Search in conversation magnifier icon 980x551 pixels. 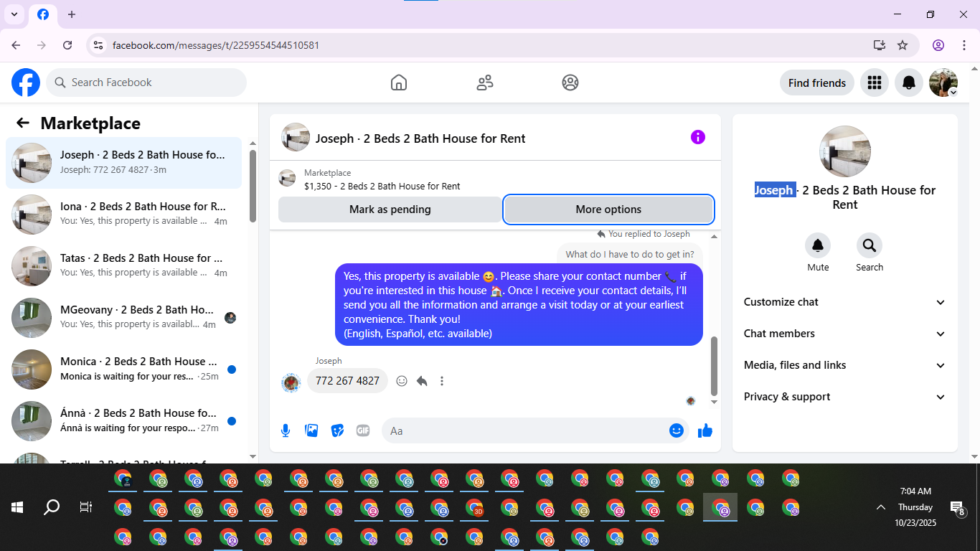870,246
